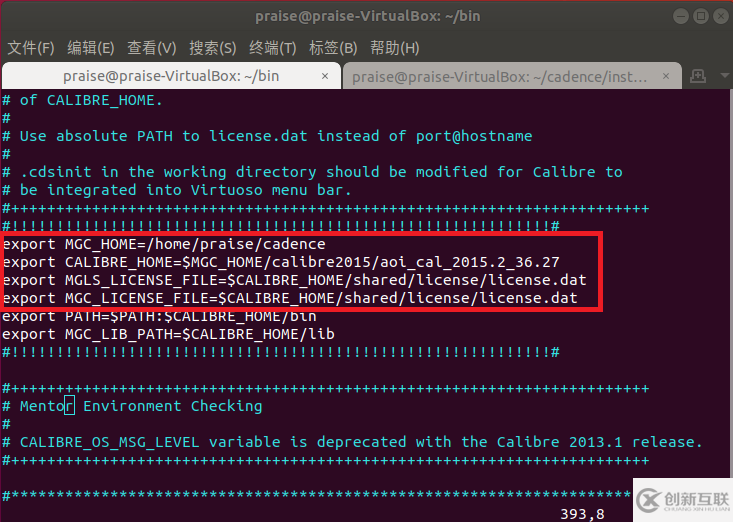Screen dimensions: 733x522
Task: Open the 查看(V) menu
Action: [151, 48]
